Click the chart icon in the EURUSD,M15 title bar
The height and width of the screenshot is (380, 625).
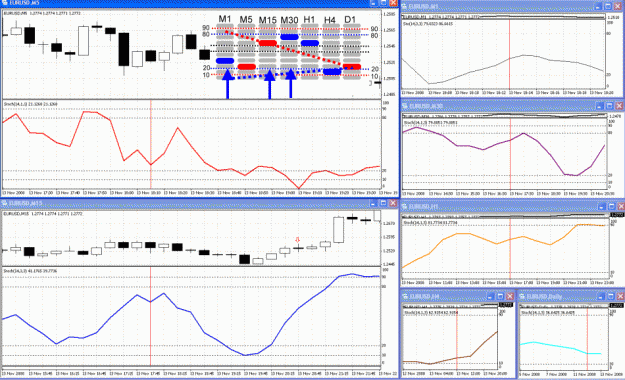(5, 203)
